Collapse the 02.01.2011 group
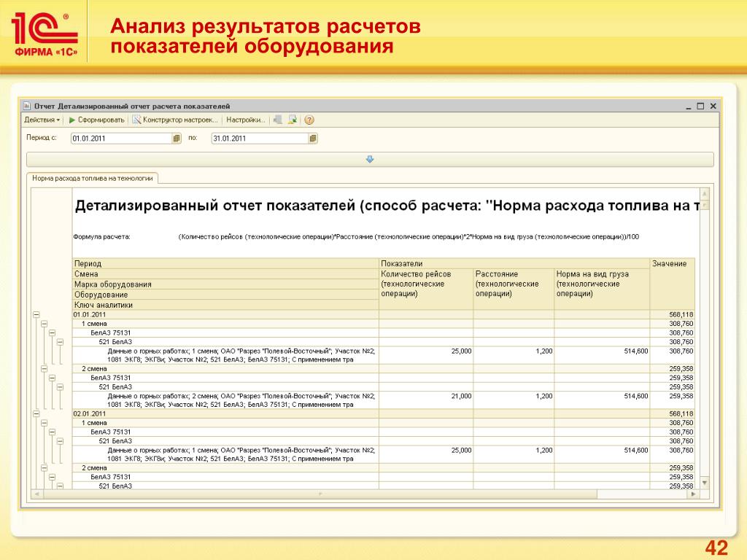The width and height of the screenshot is (747, 560). coord(36,414)
